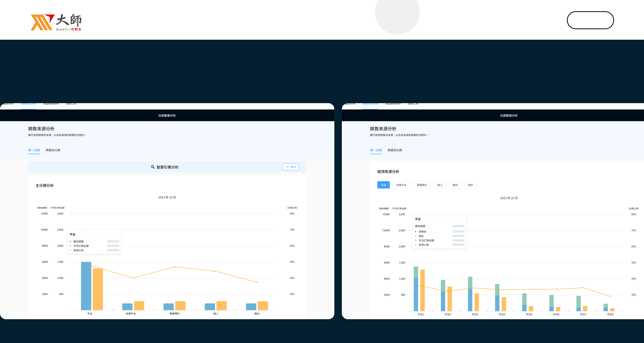Choose the 線上 filter button
Viewport: 644px width, 343px height.
(440, 185)
